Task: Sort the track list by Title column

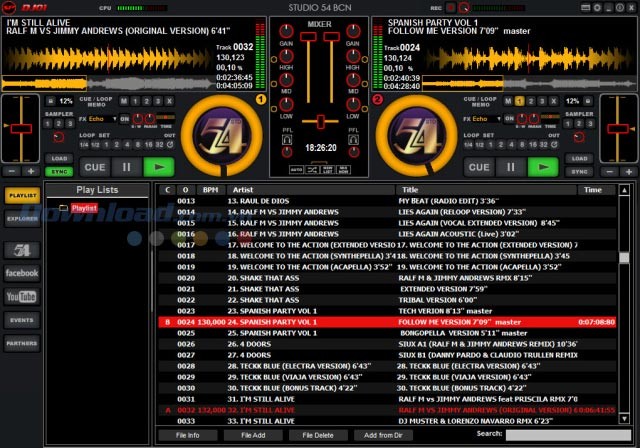Action: (x=486, y=190)
